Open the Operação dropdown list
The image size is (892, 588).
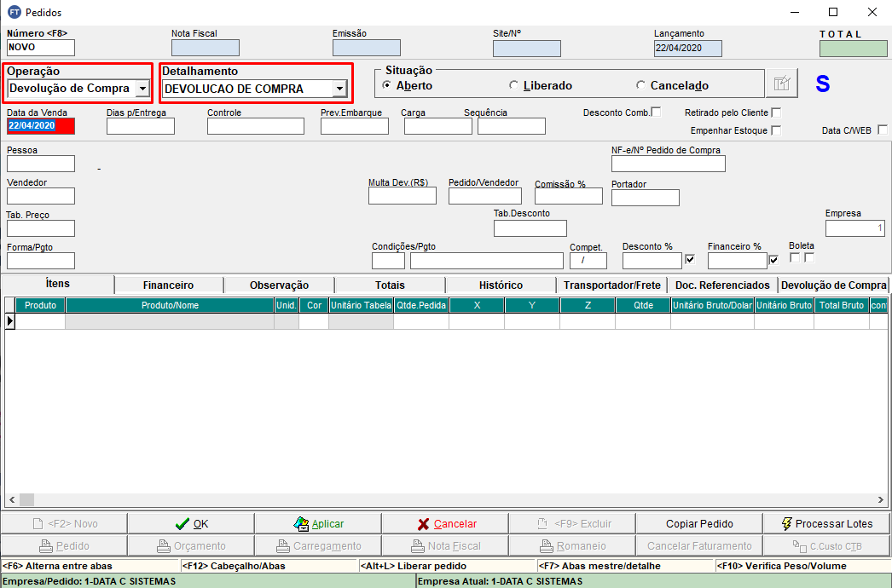142,88
